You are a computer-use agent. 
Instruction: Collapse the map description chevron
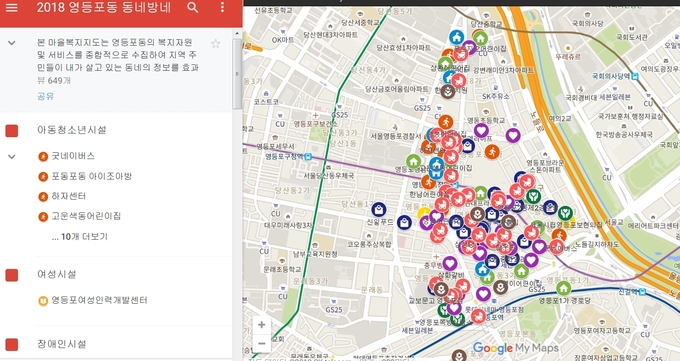click(12, 43)
